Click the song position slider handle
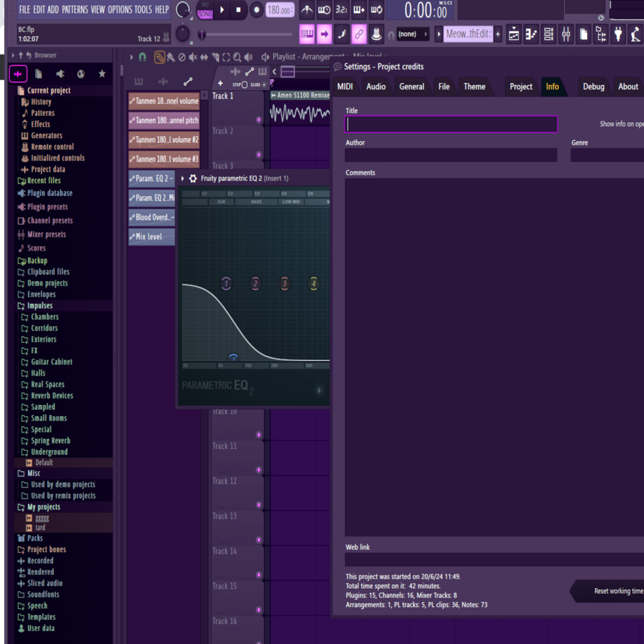Viewport: 644px width, 644px height. pos(202,34)
